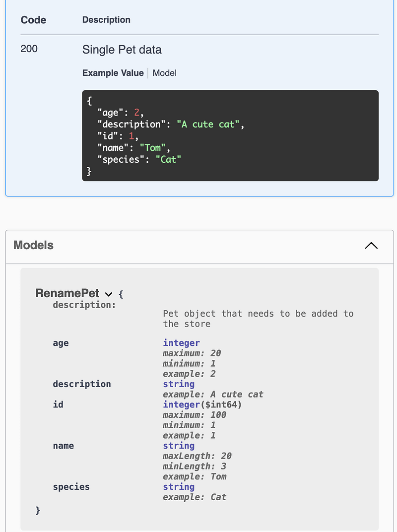
Task: Click the Models section header
Action: click(33, 245)
